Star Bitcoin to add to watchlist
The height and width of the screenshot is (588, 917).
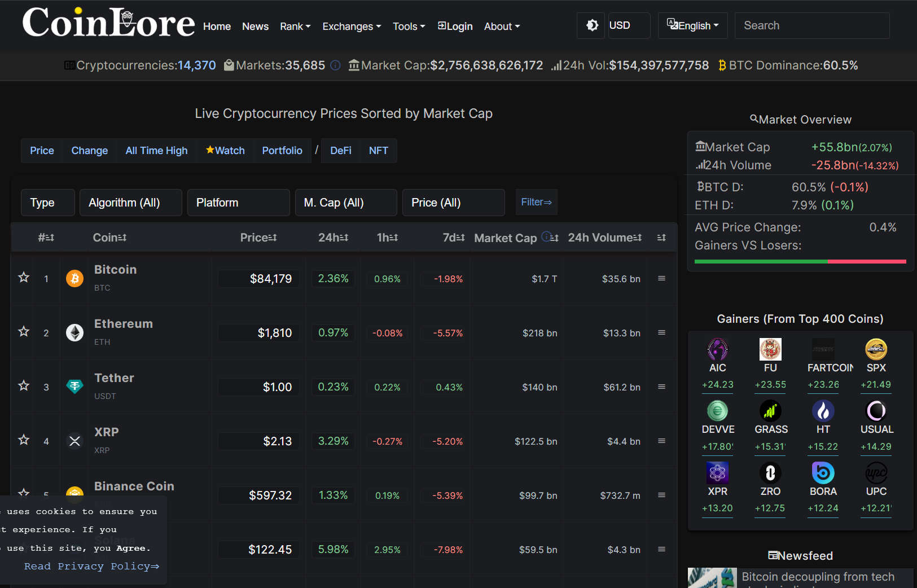24,277
